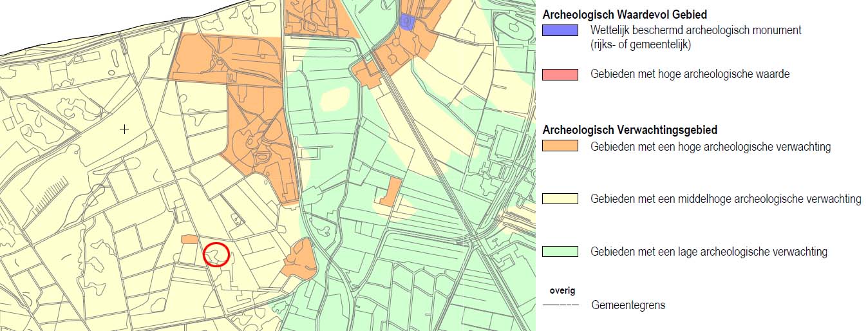Click 'Gebieden met een middelhoge archeologische verwachting'
The image size is (868, 331).
click(726, 199)
